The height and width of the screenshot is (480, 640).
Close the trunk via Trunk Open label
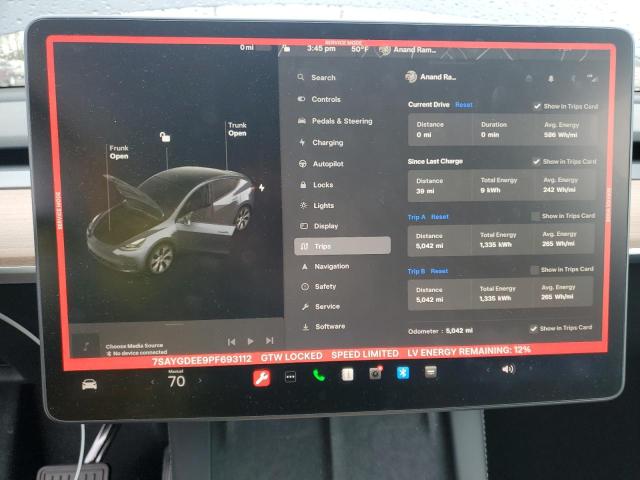(x=237, y=129)
